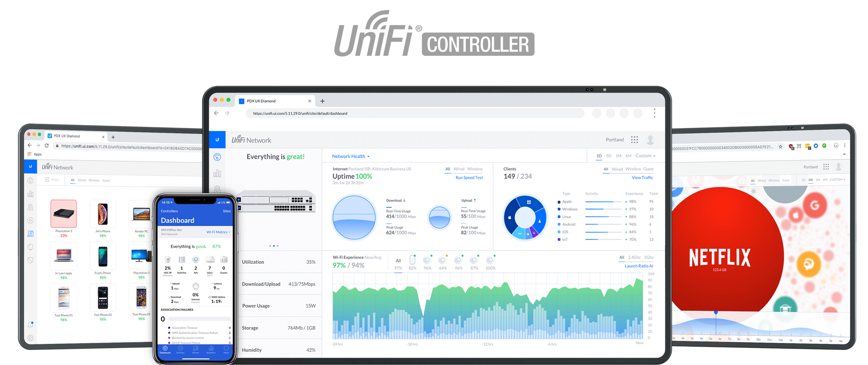Click the blue timeline marker on right tablet
Image resolution: width=868 pixels, height=365 pixels.
pyautogui.click(x=716, y=313)
